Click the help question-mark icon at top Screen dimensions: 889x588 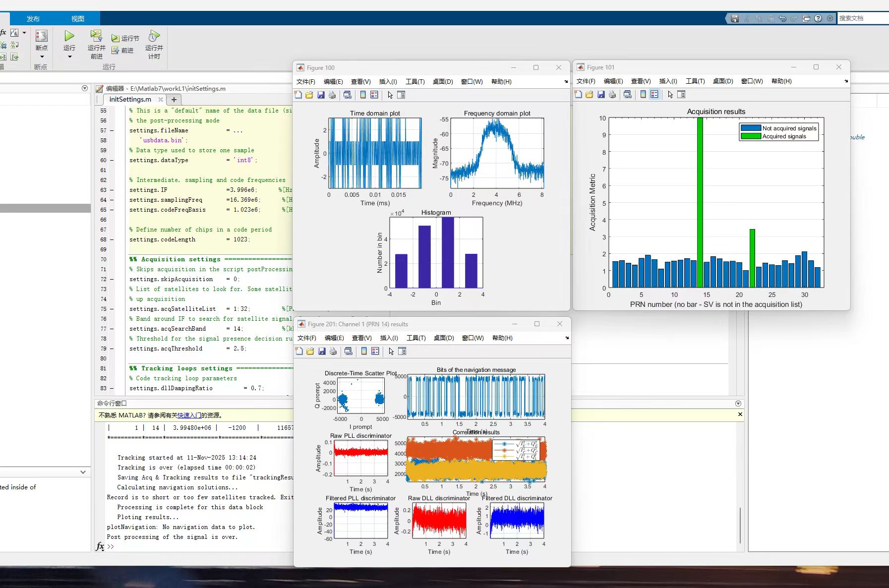tap(818, 18)
